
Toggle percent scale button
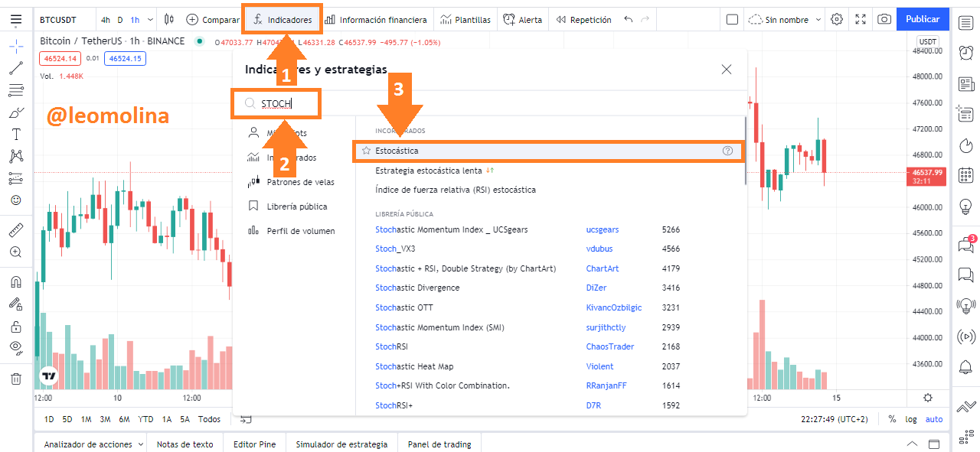pyautogui.click(x=892, y=419)
